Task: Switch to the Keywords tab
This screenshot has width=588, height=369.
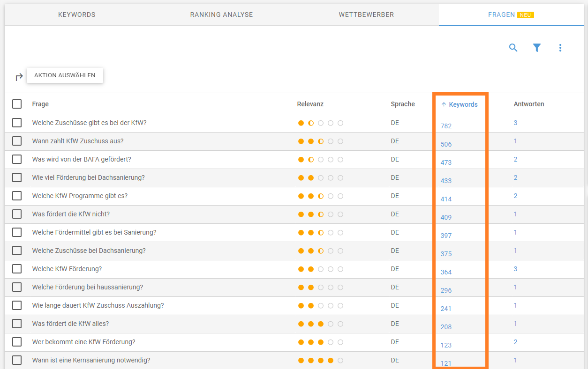Action: (77, 15)
